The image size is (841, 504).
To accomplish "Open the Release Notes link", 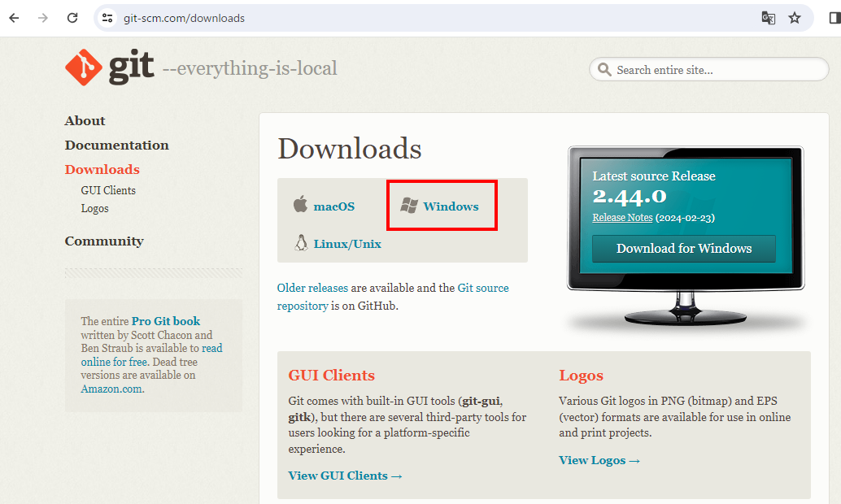I will click(x=622, y=218).
